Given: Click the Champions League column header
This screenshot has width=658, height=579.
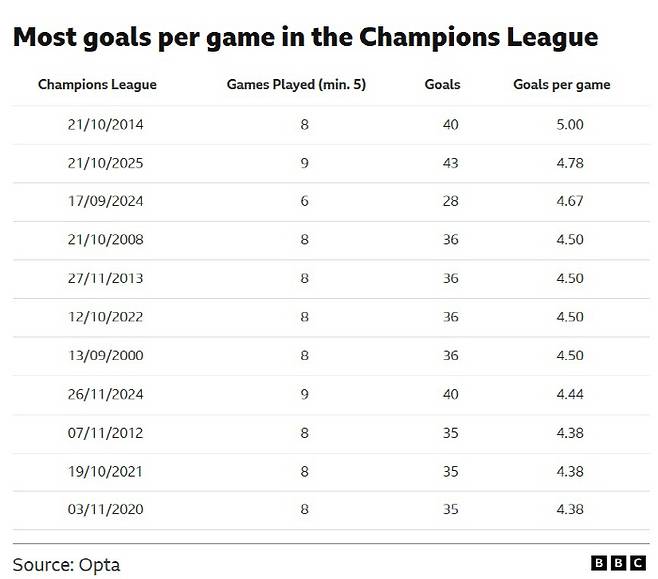Looking at the screenshot, I should [x=97, y=85].
